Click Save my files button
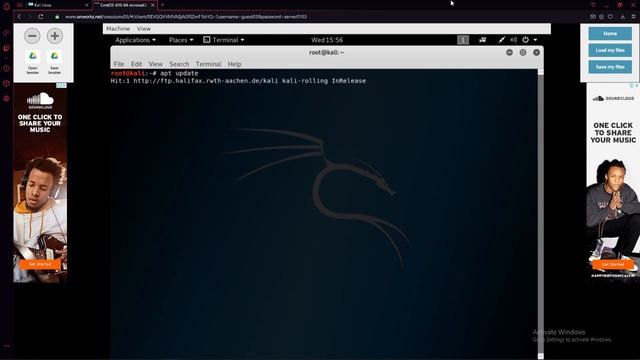Viewport: 640px width, 360px height. coord(610,67)
